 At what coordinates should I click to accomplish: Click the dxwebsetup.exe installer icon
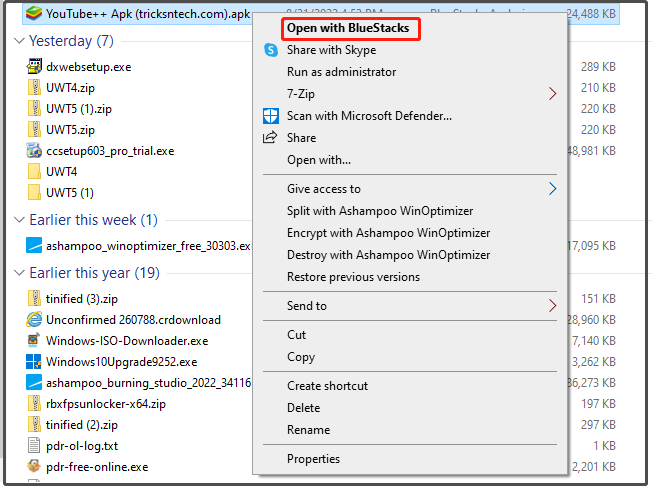point(34,67)
